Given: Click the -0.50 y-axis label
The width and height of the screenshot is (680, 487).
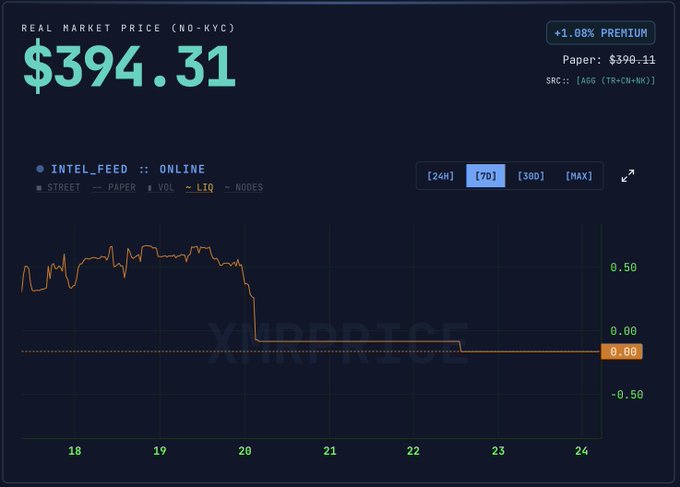Looking at the screenshot, I should 627,395.
